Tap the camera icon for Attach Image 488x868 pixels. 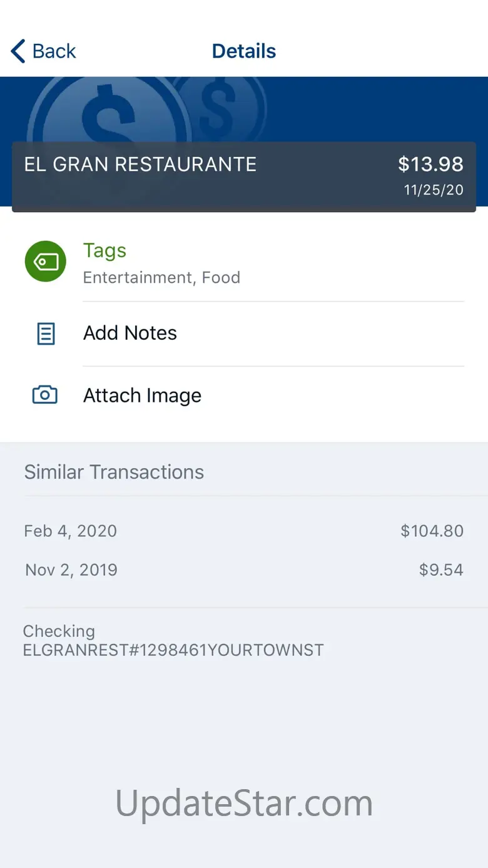(x=45, y=396)
